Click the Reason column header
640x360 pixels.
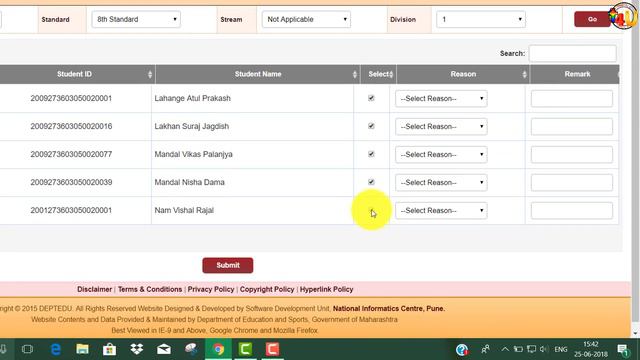pos(463,74)
